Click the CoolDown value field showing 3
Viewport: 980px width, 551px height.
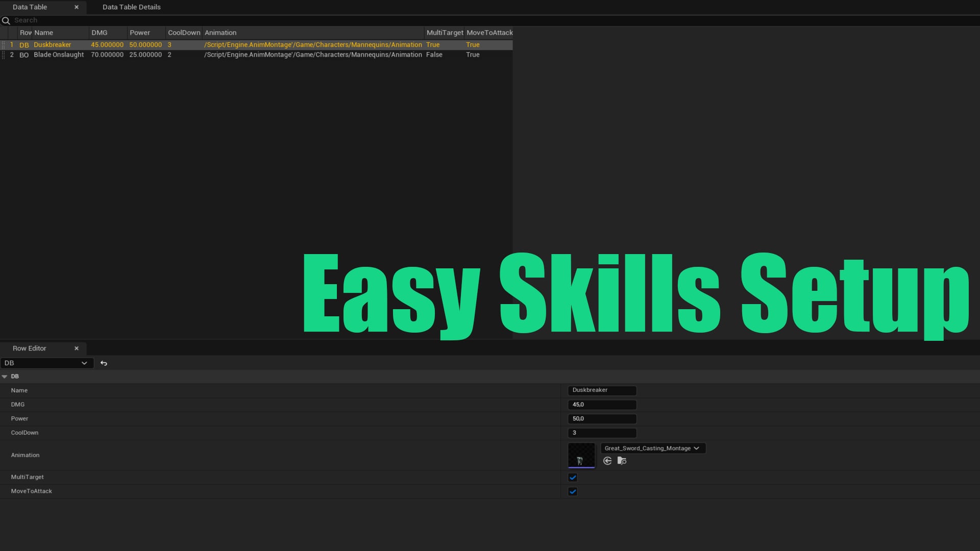[601, 433]
